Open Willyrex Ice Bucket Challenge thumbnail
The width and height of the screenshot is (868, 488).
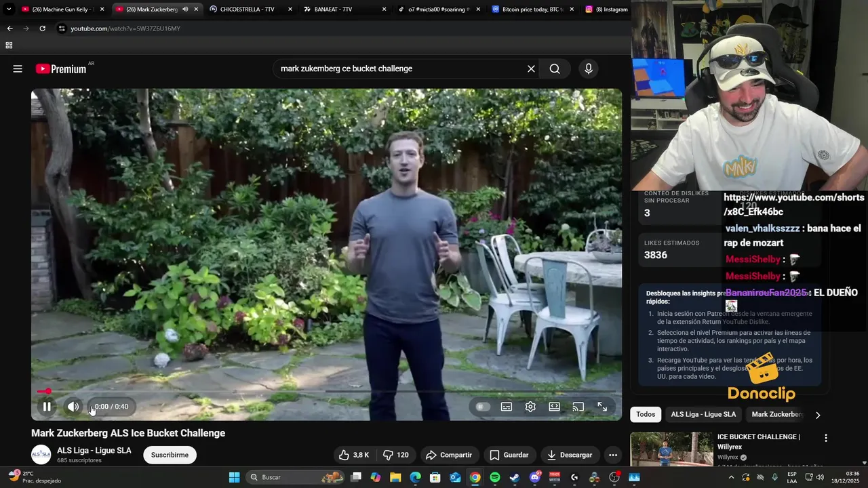coord(671,449)
